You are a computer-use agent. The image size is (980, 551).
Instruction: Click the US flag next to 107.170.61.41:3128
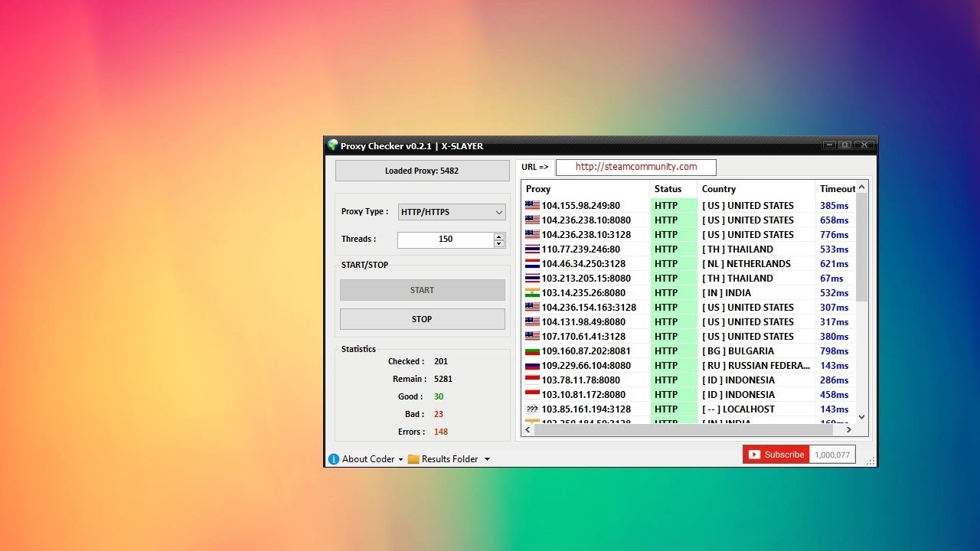coord(532,336)
